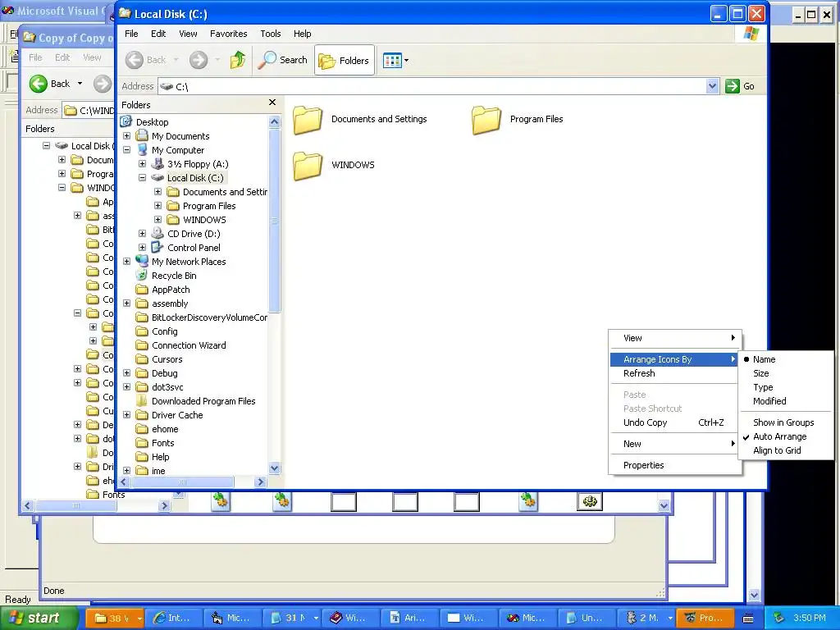Select Downloaded Program Files in tree

click(203, 401)
